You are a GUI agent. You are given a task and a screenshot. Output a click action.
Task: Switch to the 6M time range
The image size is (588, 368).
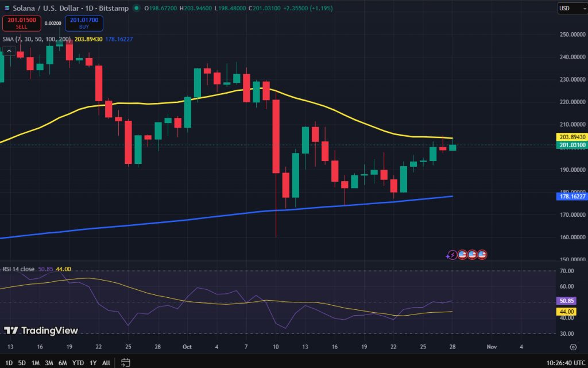coord(61,362)
